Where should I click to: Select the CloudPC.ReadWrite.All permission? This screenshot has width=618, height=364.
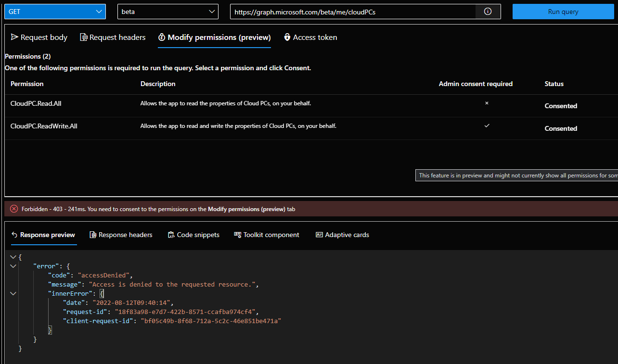[44, 126]
